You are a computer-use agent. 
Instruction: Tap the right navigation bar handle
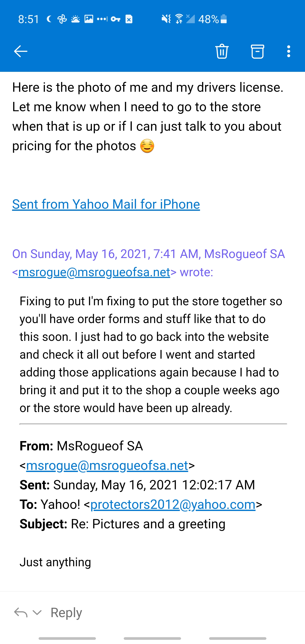click(237, 638)
